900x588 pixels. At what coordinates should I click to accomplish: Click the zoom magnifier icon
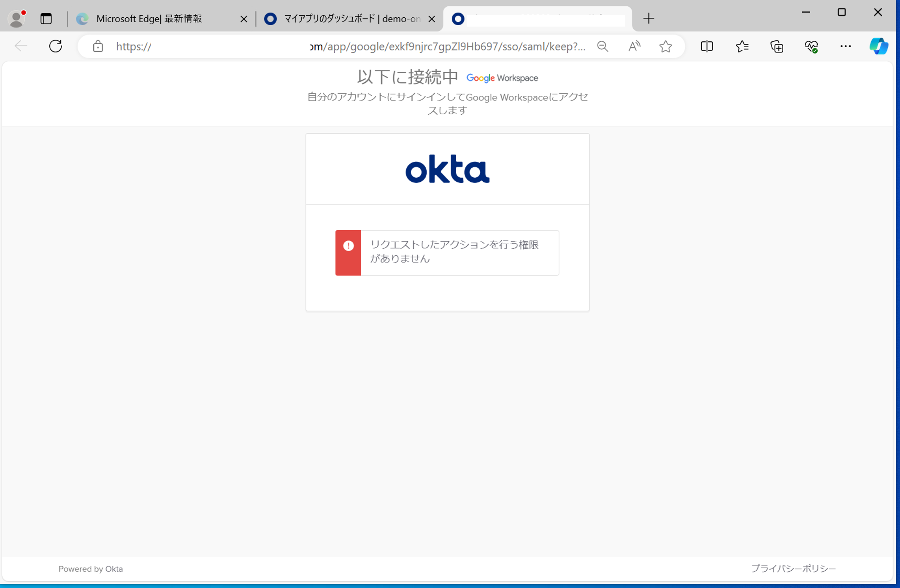click(x=603, y=46)
